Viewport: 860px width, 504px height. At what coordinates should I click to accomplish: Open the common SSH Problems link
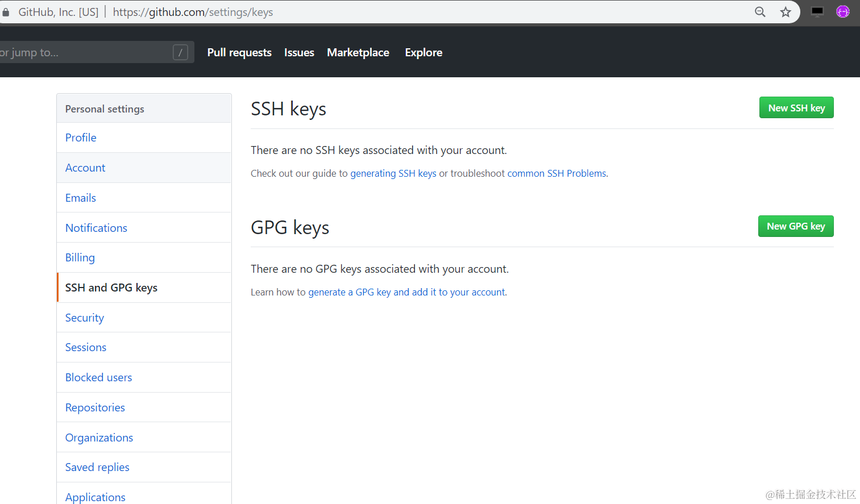coord(556,173)
